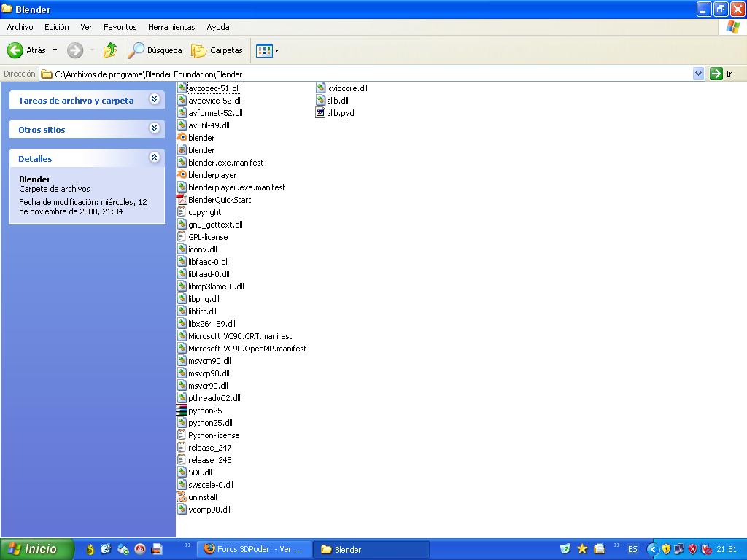Select the Python-license file icon
Image resolution: width=747 pixels, height=560 pixels.
click(x=182, y=435)
